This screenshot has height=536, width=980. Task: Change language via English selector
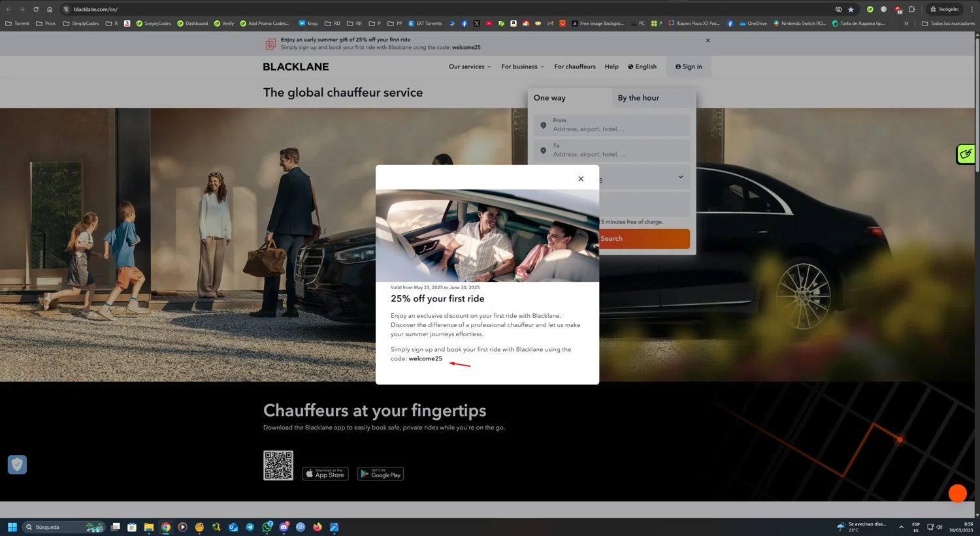(x=642, y=67)
